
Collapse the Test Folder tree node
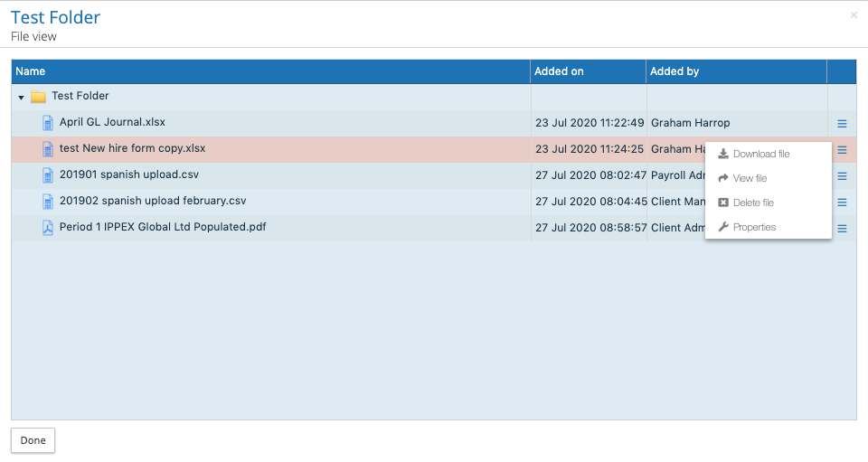coord(21,98)
